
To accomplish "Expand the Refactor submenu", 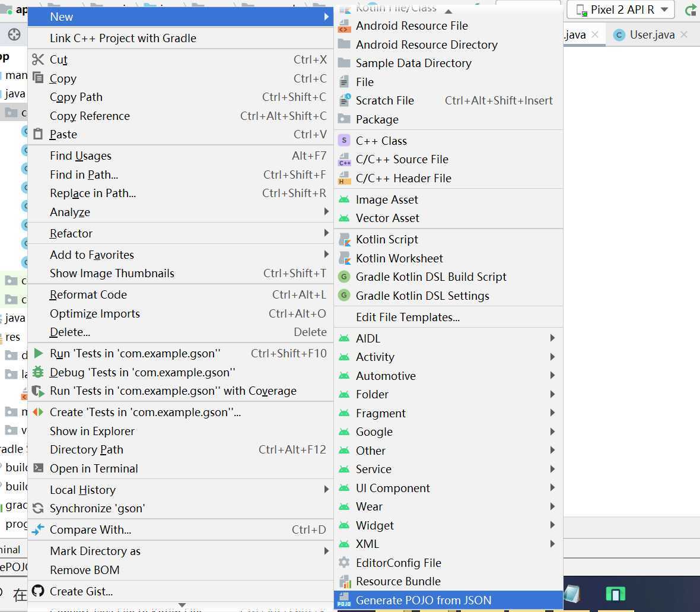I will (180, 233).
